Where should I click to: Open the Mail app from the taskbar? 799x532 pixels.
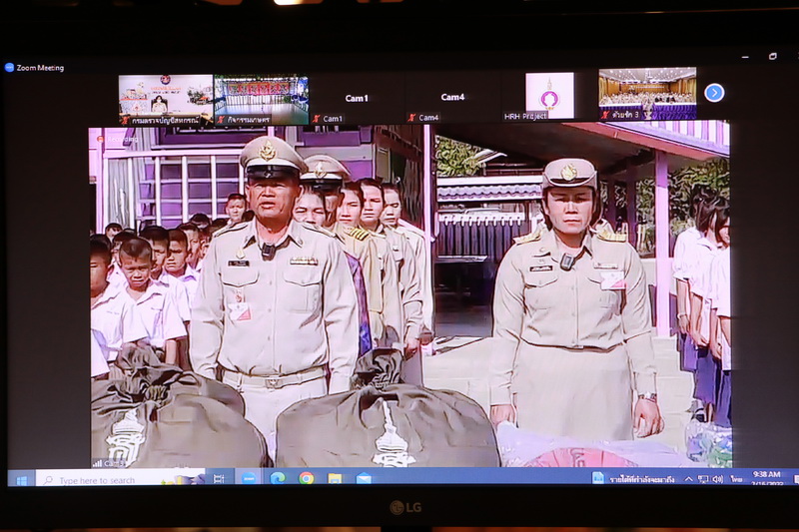click(x=364, y=478)
